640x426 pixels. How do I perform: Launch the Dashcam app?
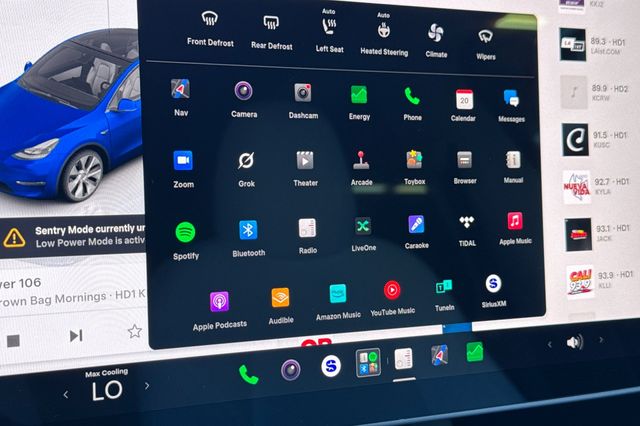(303, 93)
